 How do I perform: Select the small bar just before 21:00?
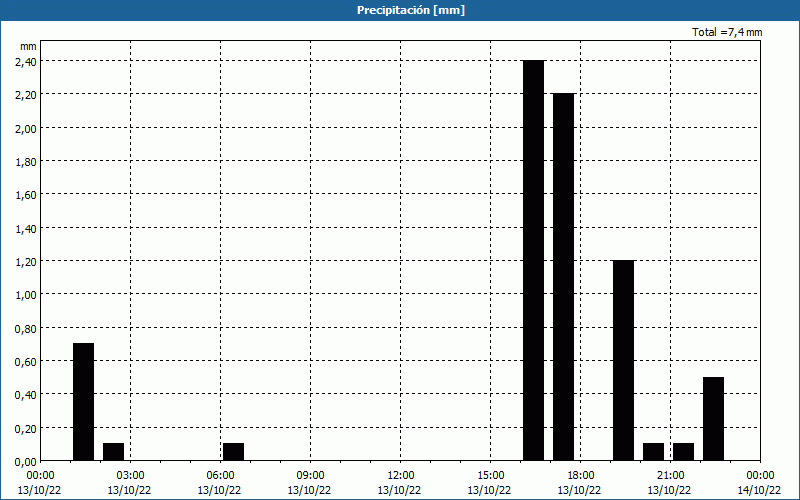[x=654, y=452]
